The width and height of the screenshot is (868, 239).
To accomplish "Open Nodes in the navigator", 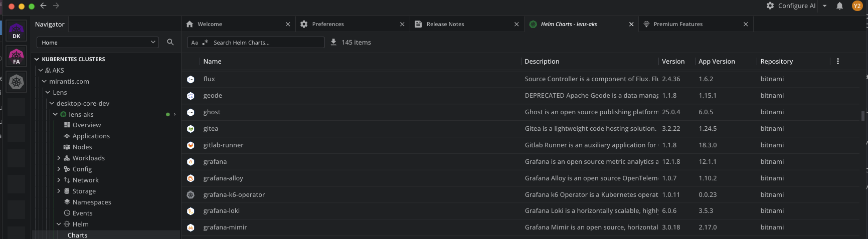I will point(82,147).
